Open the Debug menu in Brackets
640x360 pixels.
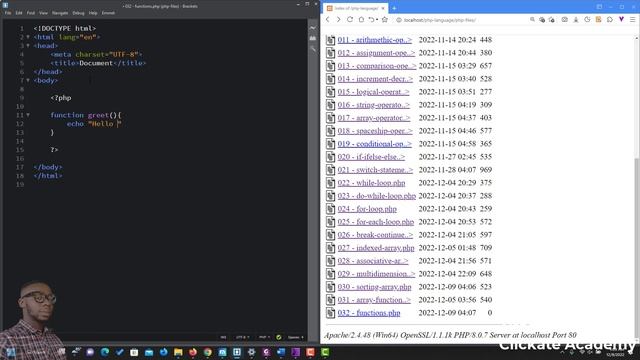[x=78, y=13]
